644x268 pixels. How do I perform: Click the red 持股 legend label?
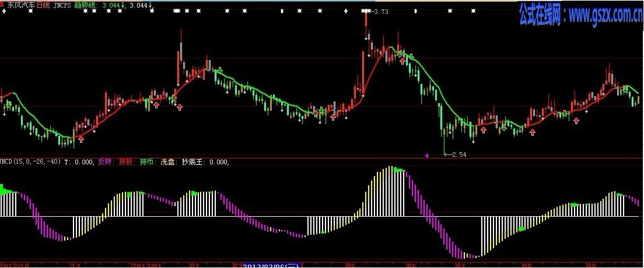click(x=128, y=162)
